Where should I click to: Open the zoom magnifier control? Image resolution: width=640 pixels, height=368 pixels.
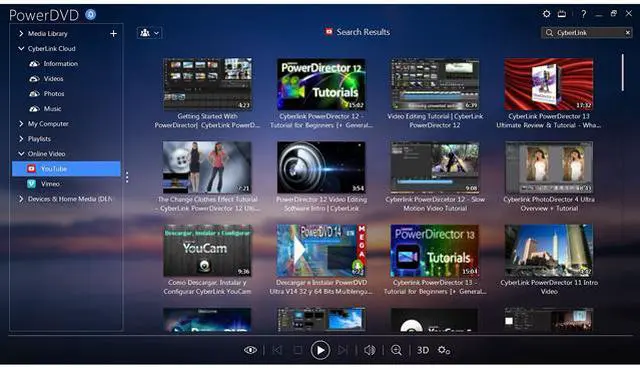pyautogui.click(x=396, y=350)
